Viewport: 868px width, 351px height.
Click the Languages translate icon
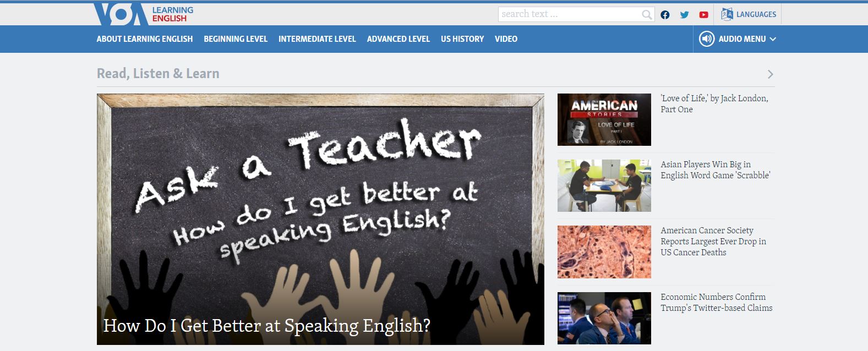click(x=727, y=14)
